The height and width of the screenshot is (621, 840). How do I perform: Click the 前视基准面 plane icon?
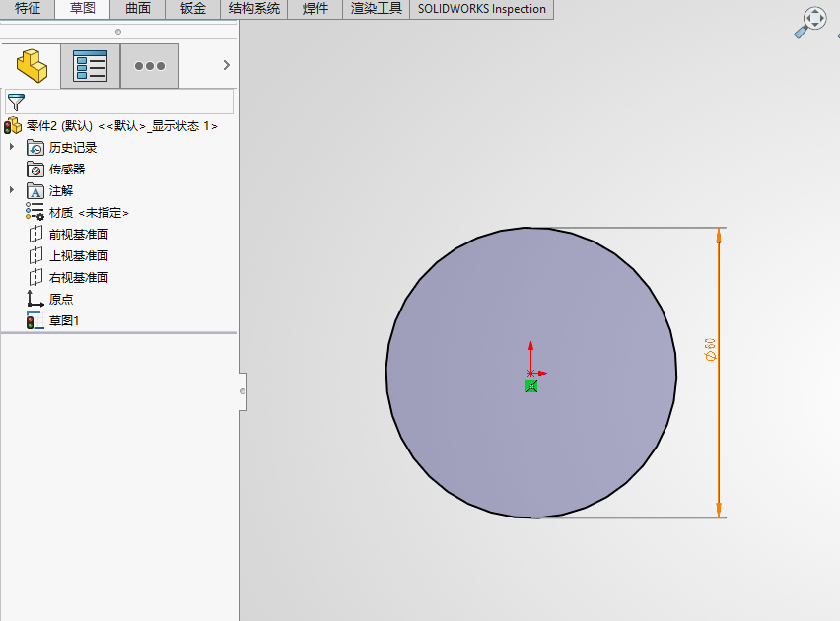tap(35, 235)
